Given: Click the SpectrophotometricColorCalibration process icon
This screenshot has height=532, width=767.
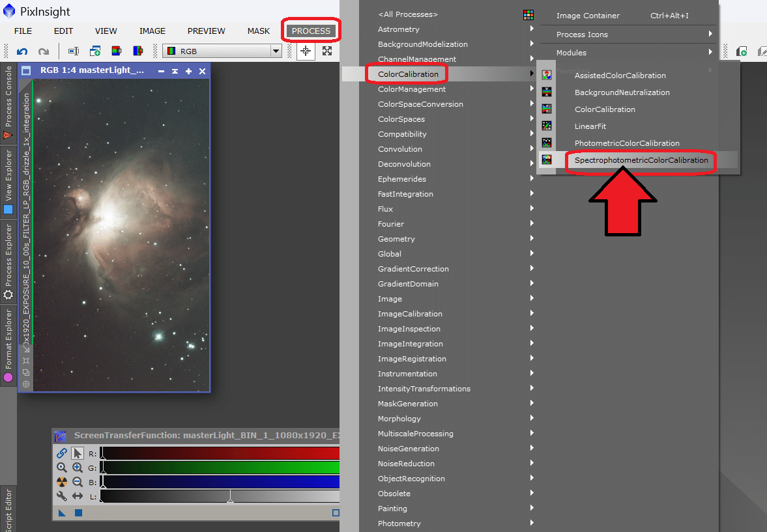Looking at the screenshot, I should (x=546, y=160).
